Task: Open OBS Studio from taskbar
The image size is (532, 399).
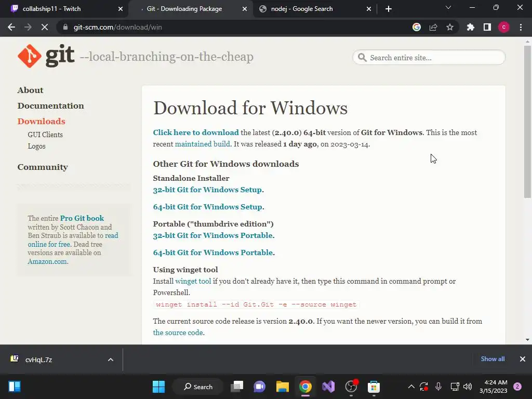Action: (351, 387)
